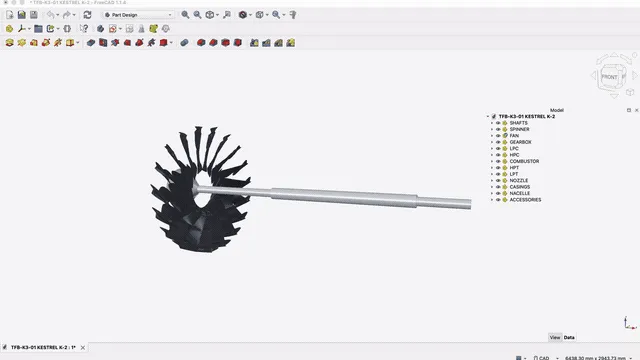Viewport: 640px width, 360px height.
Task: Click the status bar color indicator square
Action: click(x=518, y=358)
